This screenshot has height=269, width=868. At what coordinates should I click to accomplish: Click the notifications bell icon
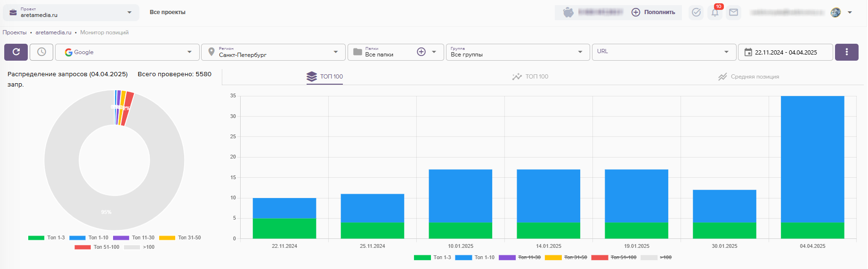tap(715, 13)
